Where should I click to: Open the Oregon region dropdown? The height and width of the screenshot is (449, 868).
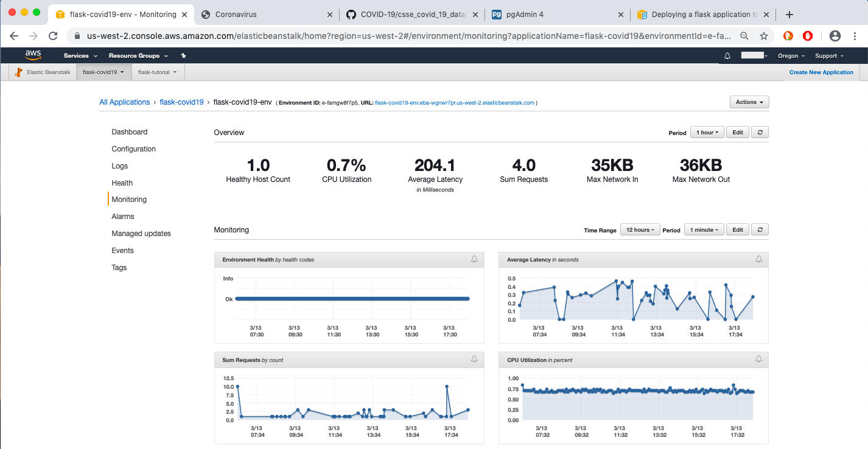coord(791,55)
